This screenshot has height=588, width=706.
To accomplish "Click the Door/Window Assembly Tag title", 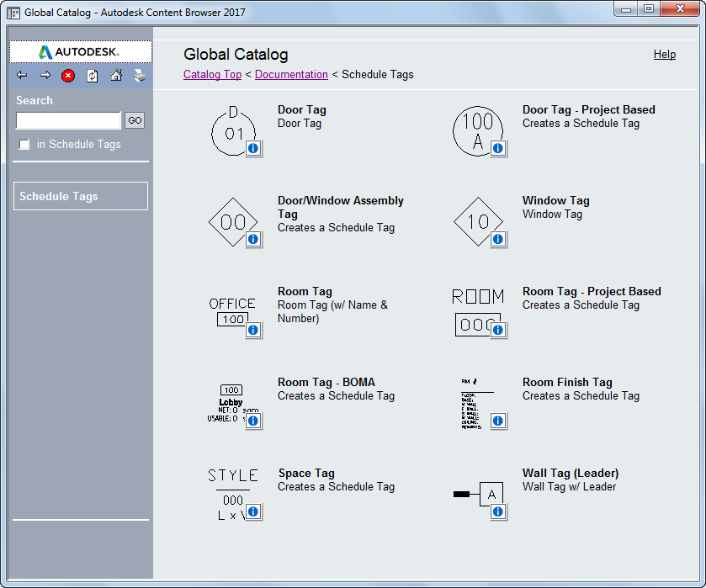I will pos(341,207).
